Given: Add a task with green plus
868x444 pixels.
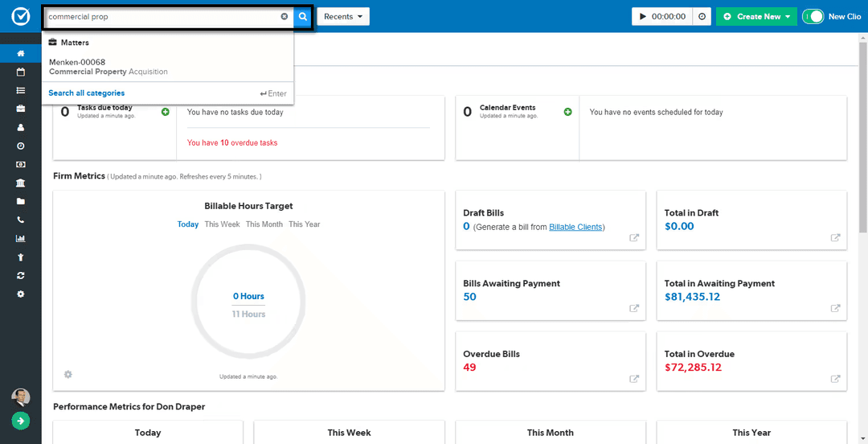Looking at the screenshot, I should (x=165, y=112).
